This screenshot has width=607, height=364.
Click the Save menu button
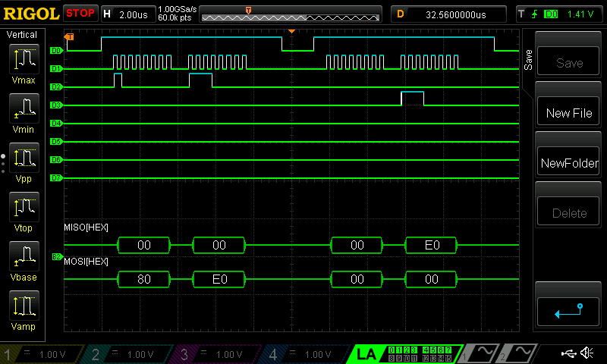click(x=568, y=61)
